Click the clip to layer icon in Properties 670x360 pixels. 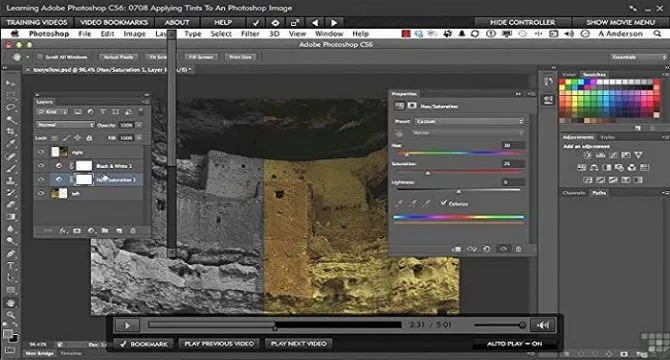pos(456,249)
